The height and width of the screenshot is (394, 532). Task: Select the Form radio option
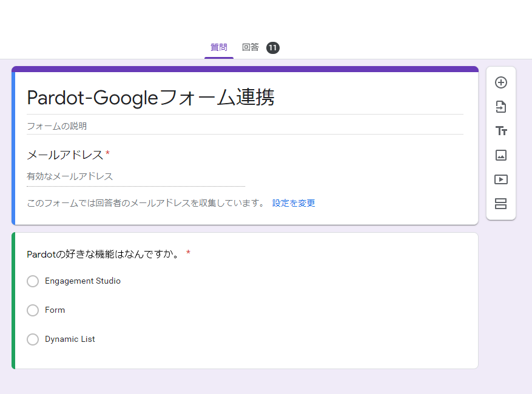33,310
